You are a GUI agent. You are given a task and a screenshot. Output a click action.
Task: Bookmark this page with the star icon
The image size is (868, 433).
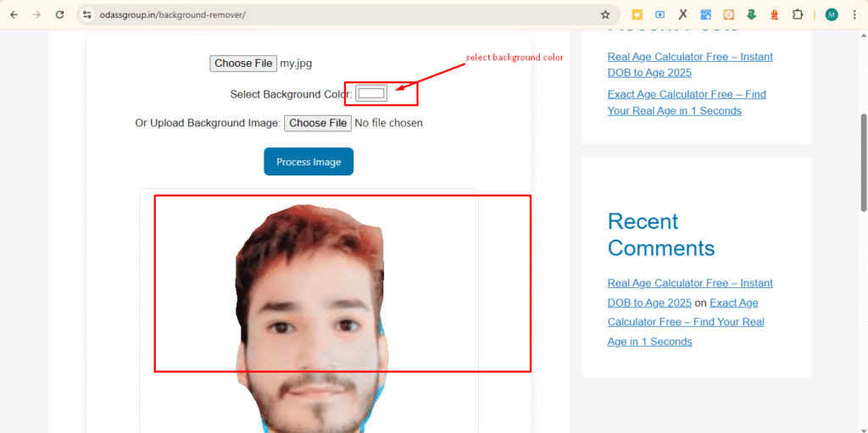click(x=605, y=14)
